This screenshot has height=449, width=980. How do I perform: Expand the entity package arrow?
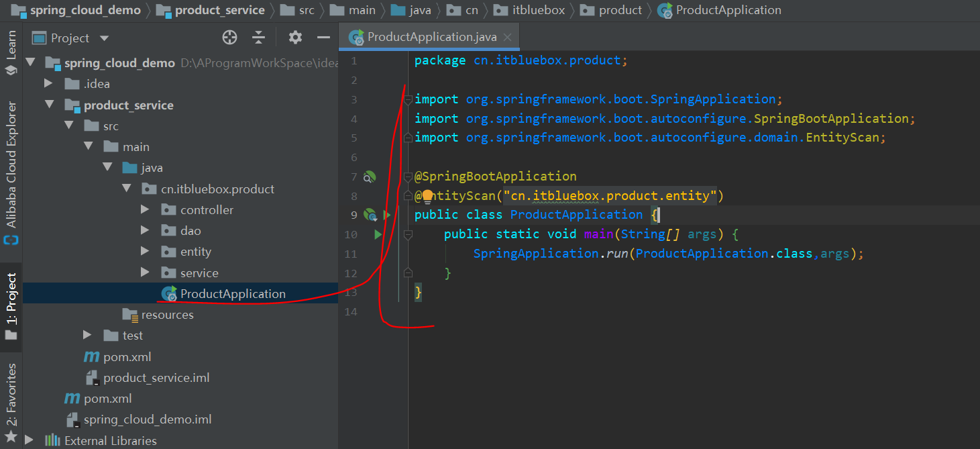[146, 252]
